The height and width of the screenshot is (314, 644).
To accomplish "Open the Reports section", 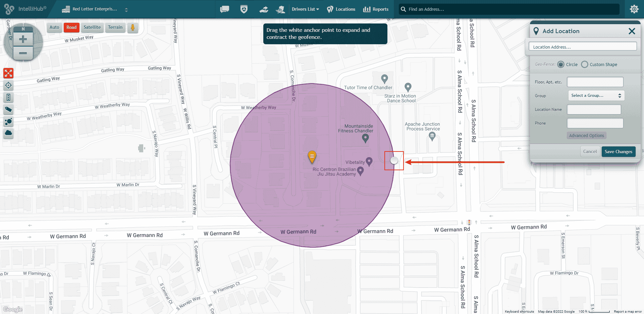I will point(376,9).
